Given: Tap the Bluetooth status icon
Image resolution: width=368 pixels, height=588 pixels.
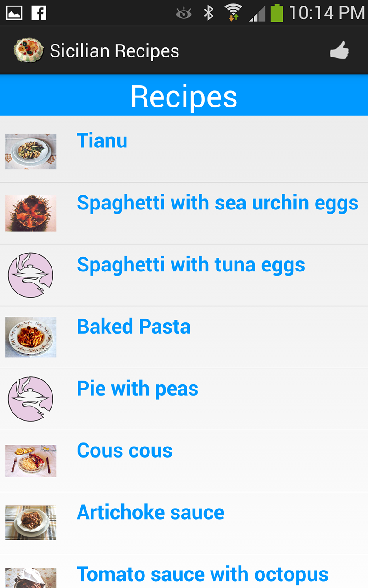Looking at the screenshot, I should tap(209, 13).
